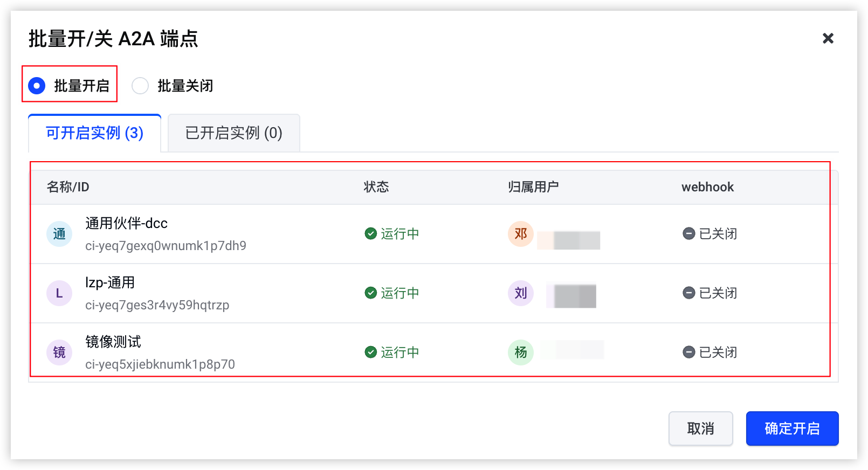Click the 名称/ID column header
The image size is (868, 470).
click(x=68, y=187)
